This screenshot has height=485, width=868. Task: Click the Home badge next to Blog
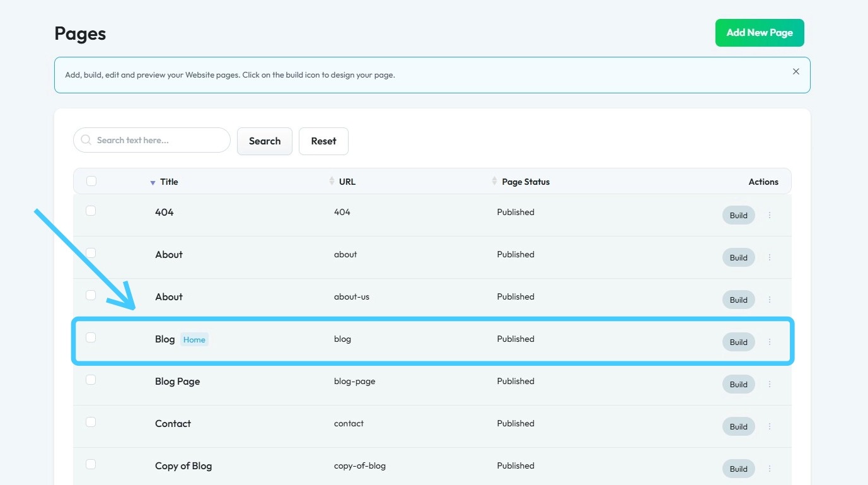pos(194,339)
